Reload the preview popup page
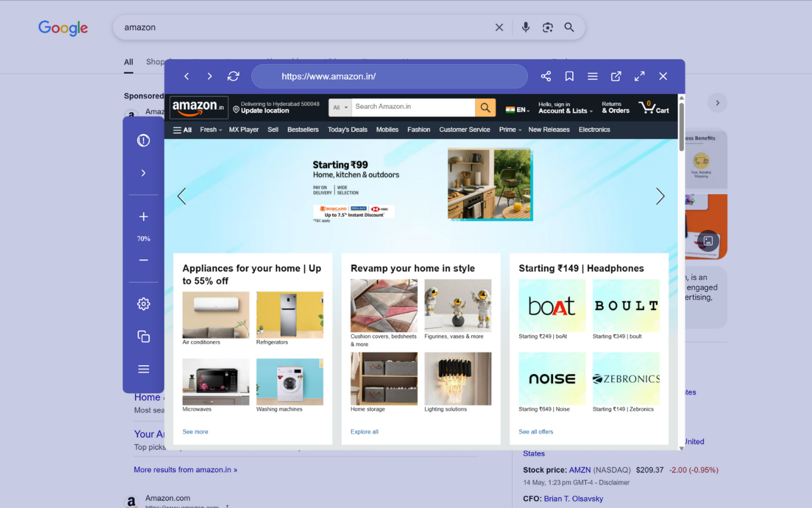 [233, 76]
